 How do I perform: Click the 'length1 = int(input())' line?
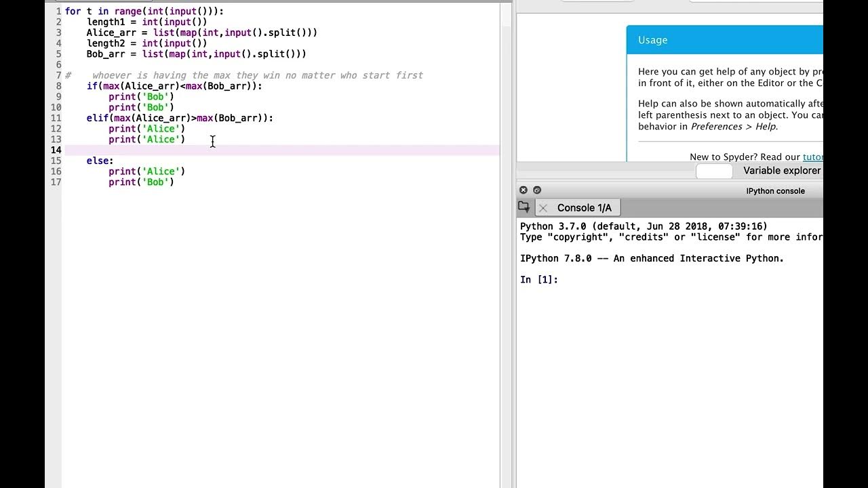[146, 22]
